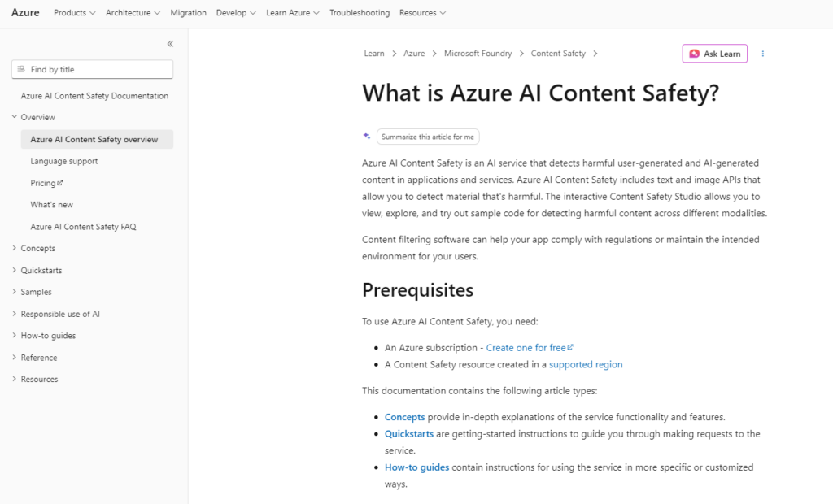The height and width of the screenshot is (504, 833).
Task: Open Azure AI Content Safety Documentation
Action: pos(94,96)
